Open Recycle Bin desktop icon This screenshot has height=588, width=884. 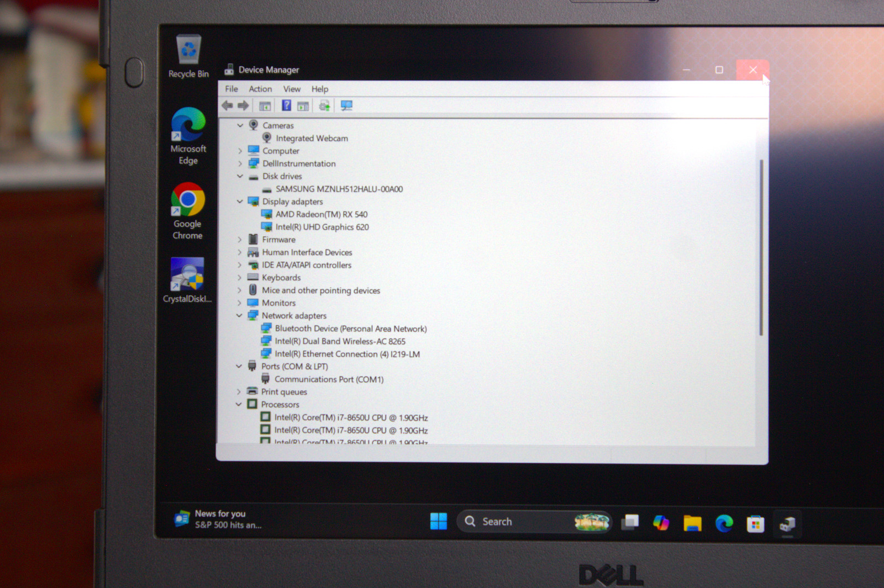[188, 56]
